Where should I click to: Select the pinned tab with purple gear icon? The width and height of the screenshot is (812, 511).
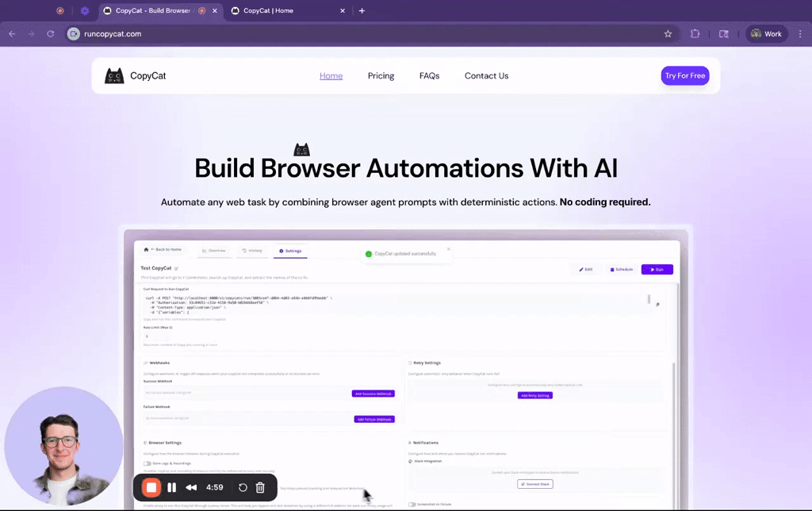click(85, 10)
